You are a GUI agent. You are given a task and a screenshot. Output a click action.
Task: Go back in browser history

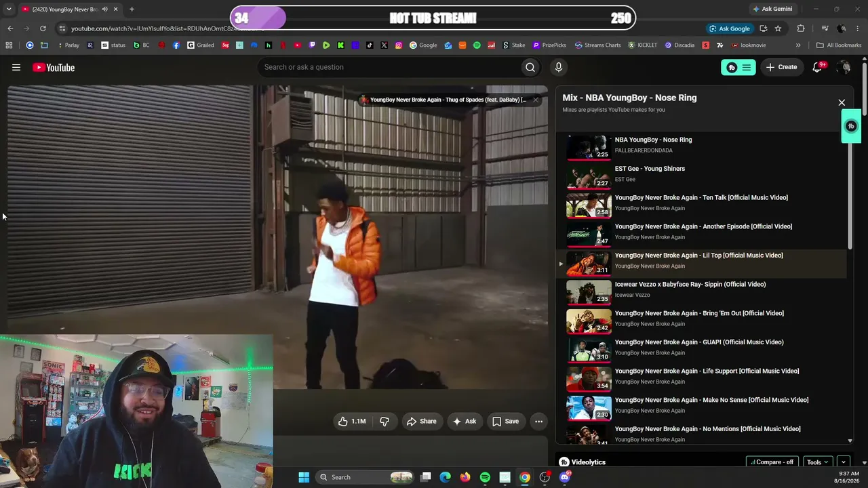tap(10, 28)
